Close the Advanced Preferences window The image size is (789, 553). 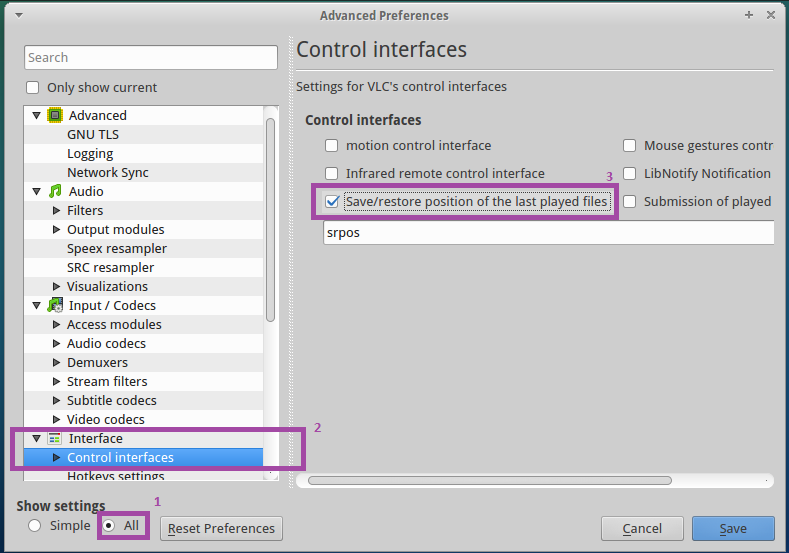coord(771,15)
